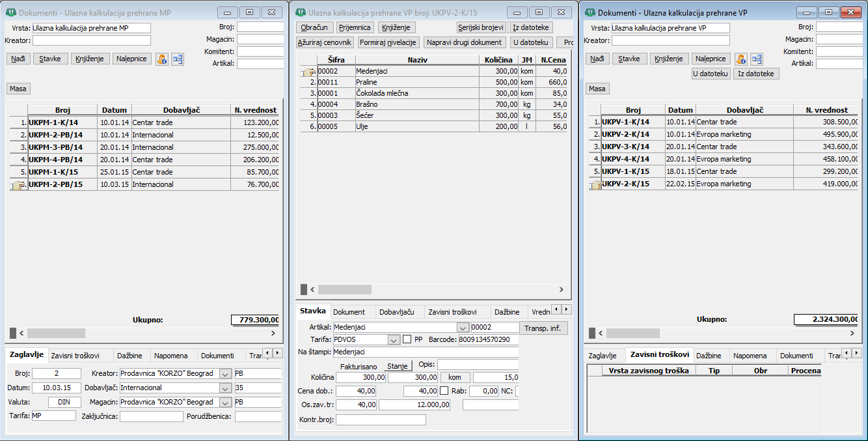Tick the checkbox before the Rab field
The height and width of the screenshot is (441, 868).
444,391
